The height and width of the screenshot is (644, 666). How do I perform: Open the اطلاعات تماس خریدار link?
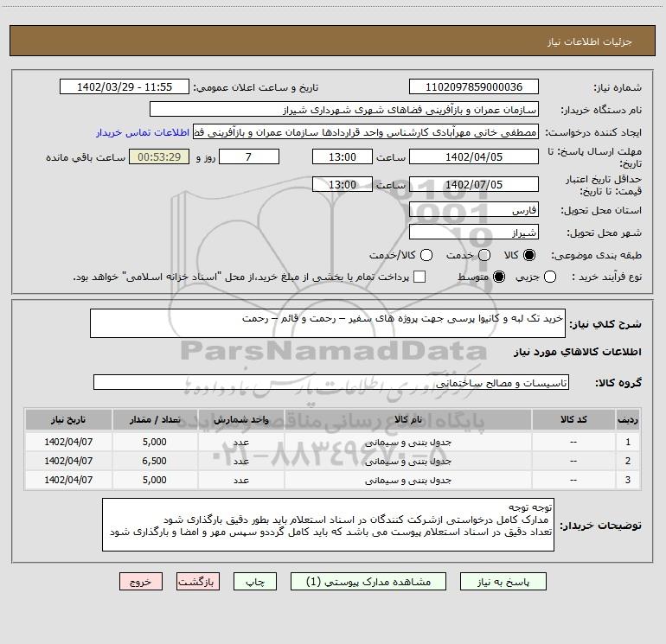tap(143, 132)
